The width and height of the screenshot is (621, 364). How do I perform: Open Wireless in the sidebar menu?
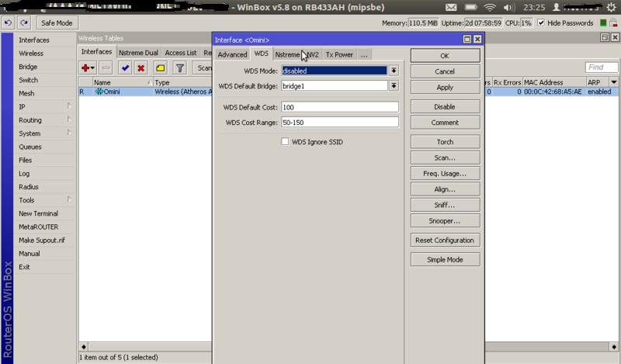31,53
